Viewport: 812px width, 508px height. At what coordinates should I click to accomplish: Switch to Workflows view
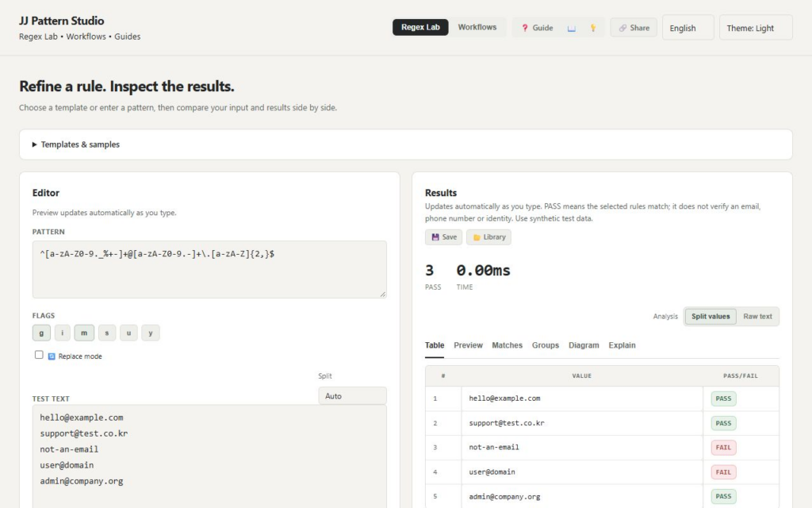(477, 28)
